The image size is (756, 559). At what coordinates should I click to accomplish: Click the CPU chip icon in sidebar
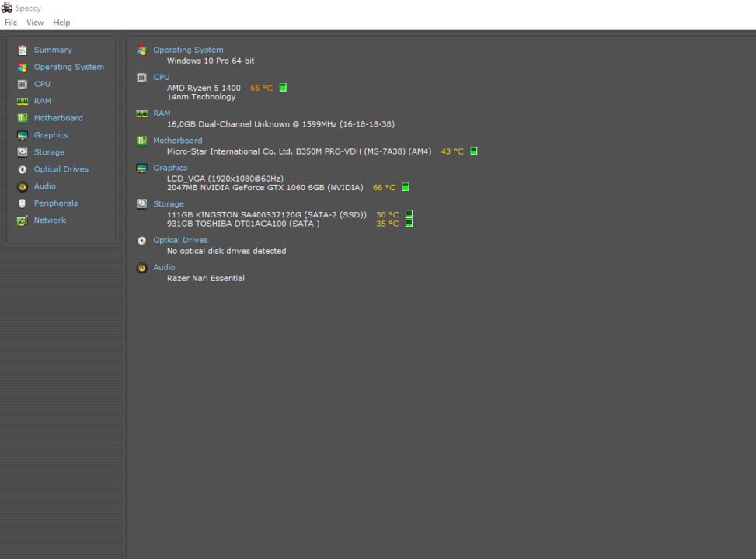23,85
